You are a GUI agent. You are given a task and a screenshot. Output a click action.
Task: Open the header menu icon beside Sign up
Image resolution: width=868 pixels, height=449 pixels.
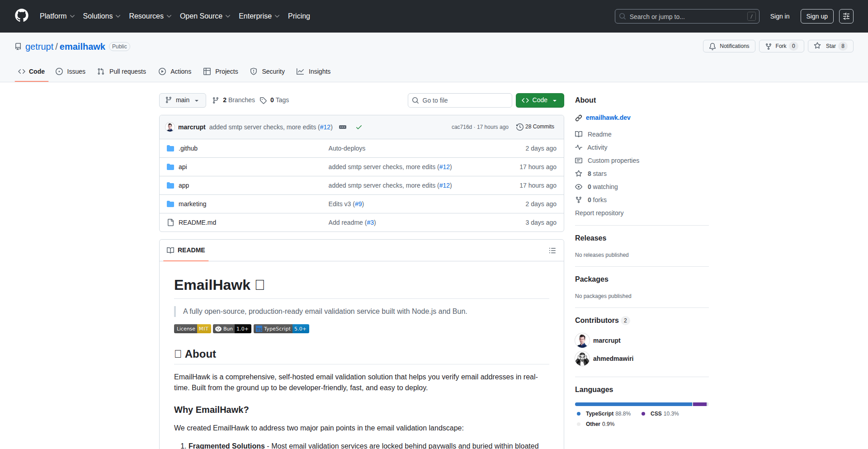click(846, 16)
